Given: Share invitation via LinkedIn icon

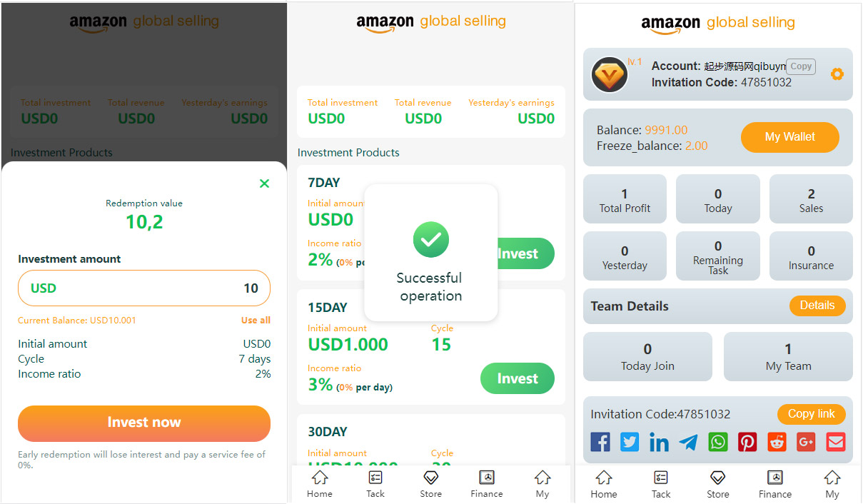Looking at the screenshot, I should 659,443.
